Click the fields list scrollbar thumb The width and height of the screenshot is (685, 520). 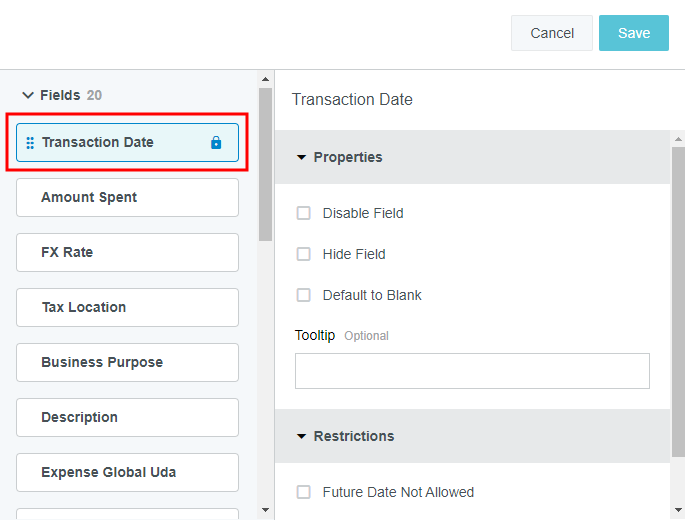[265, 164]
